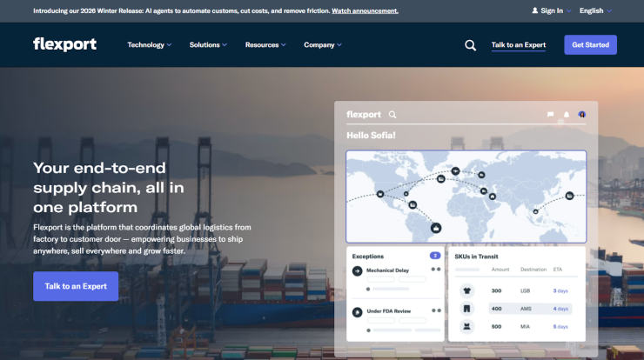
Task: Click Talk to an Expert in navbar
Action: click(x=518, y=44)
